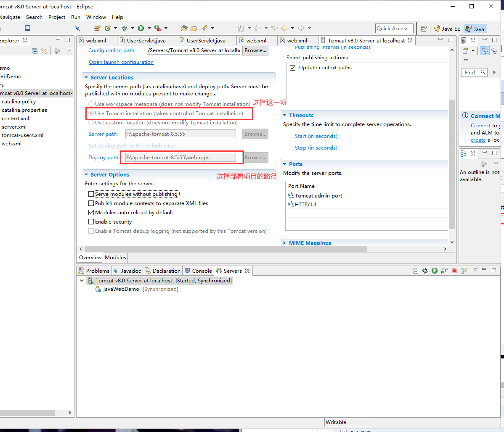Click Open launch configuration link
The height and width of the screenshot is (432, 504).
[121, 62]
